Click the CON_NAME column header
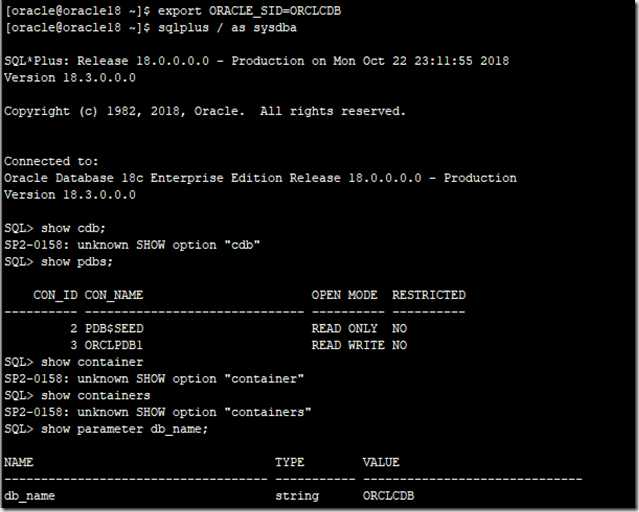The image size is (639, 512). pyautogui.click(x=114, y=295)
